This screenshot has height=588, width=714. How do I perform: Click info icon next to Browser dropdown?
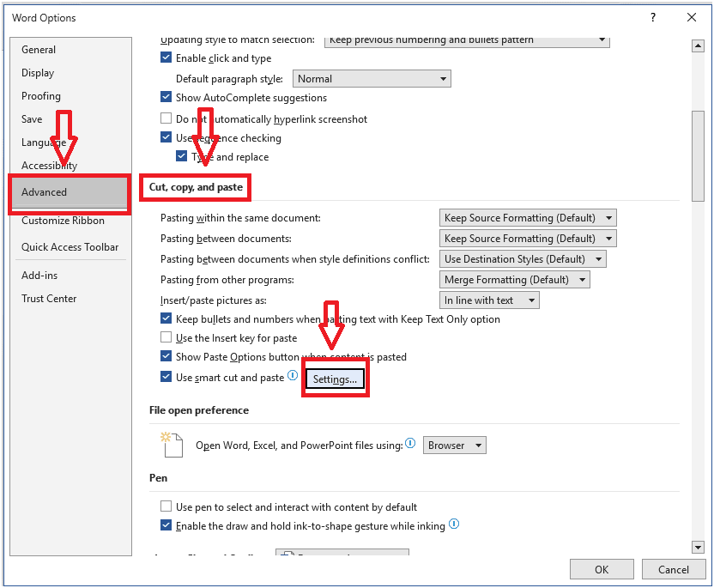tap(410, 444)
